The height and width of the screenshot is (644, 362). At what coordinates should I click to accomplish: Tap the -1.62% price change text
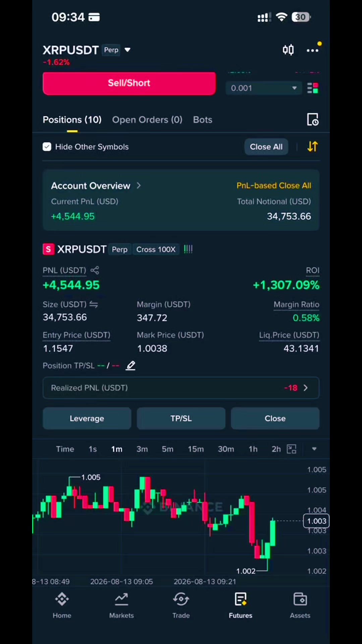pos(56,62)
